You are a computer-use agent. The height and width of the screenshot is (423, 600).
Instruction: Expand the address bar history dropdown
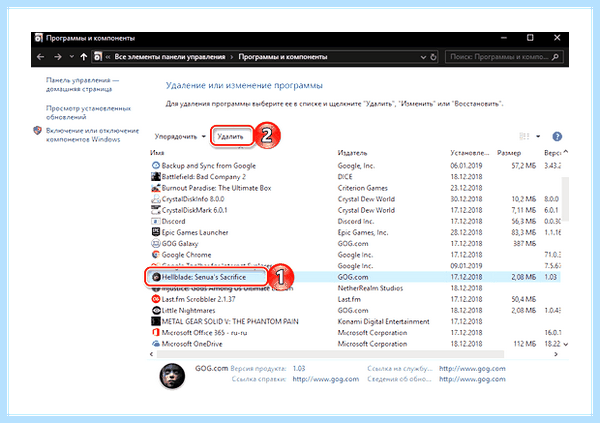(423, 57)
